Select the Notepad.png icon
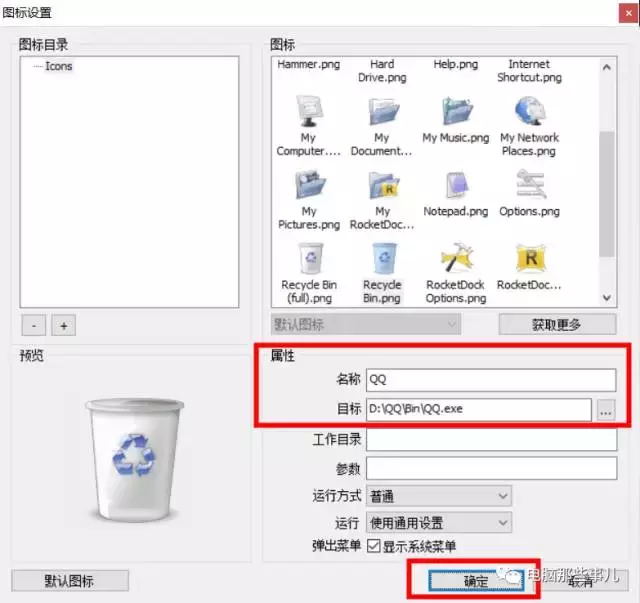This screenshot has width=640, height=603. pyautogui.click(x=457, y=185)
